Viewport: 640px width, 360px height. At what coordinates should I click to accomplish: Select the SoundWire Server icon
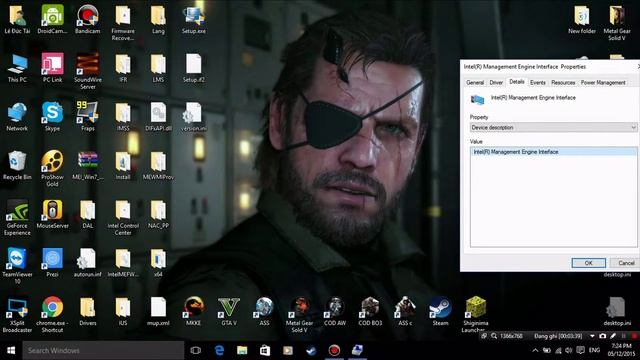point(87,70)
